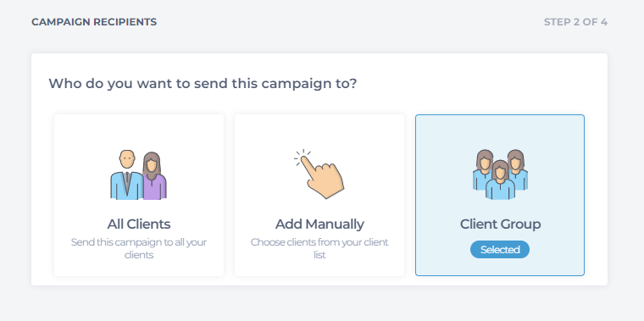Click the blue Selected badge
Image resolution: width=644 pixels, height=321 pixels.
(500, 250)
